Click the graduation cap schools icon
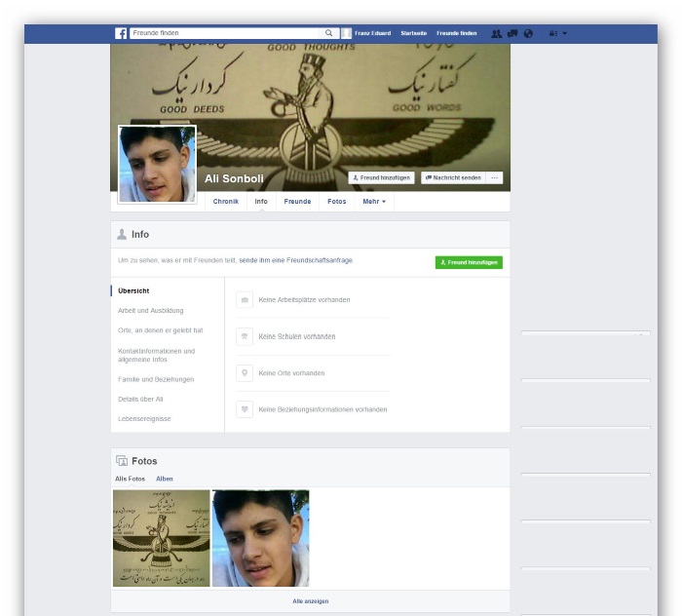 tap(245, 336)
